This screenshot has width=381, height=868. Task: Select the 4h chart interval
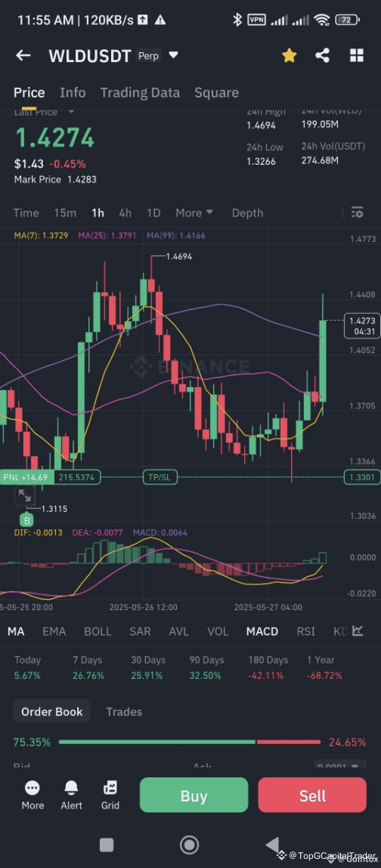(x=125, y=213)
